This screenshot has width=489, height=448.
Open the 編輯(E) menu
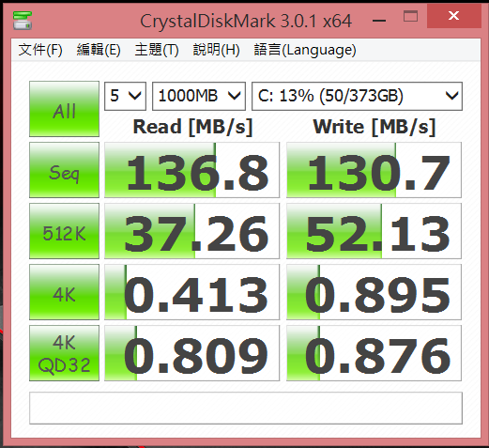coord(99,50)
